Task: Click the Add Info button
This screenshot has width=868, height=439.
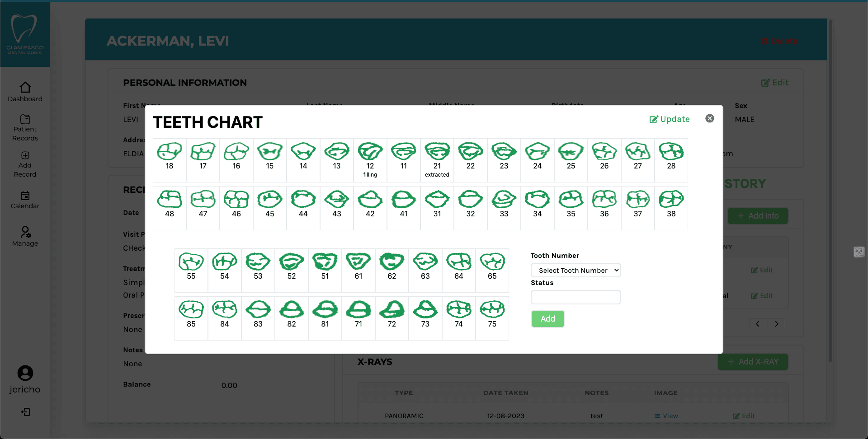Action: 758,215
